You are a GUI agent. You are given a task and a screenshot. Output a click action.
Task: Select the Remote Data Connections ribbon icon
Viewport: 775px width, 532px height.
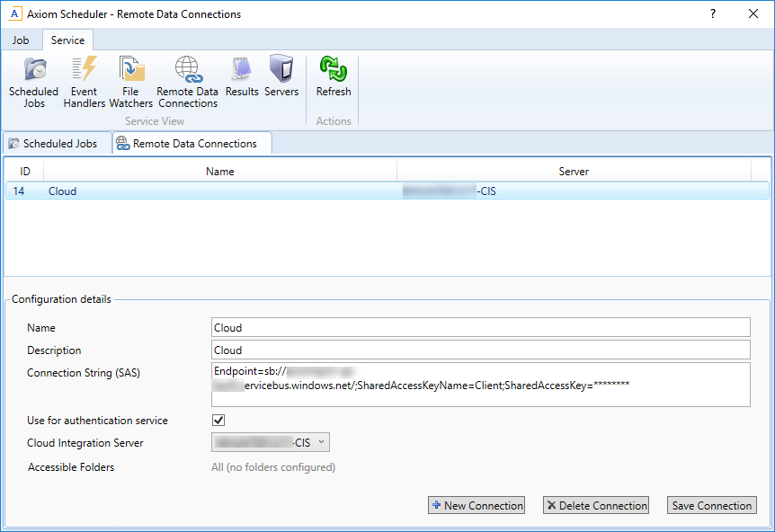point(187,81)
